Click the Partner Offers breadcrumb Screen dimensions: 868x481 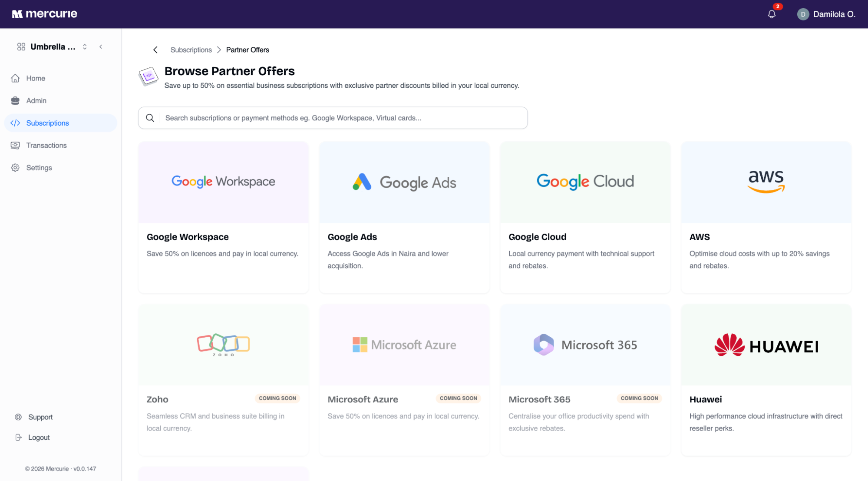(x=248, y=50)
